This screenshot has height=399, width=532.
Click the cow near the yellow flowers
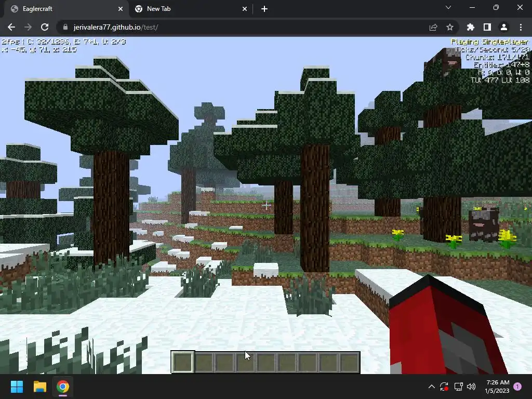[x=484, y=224]
